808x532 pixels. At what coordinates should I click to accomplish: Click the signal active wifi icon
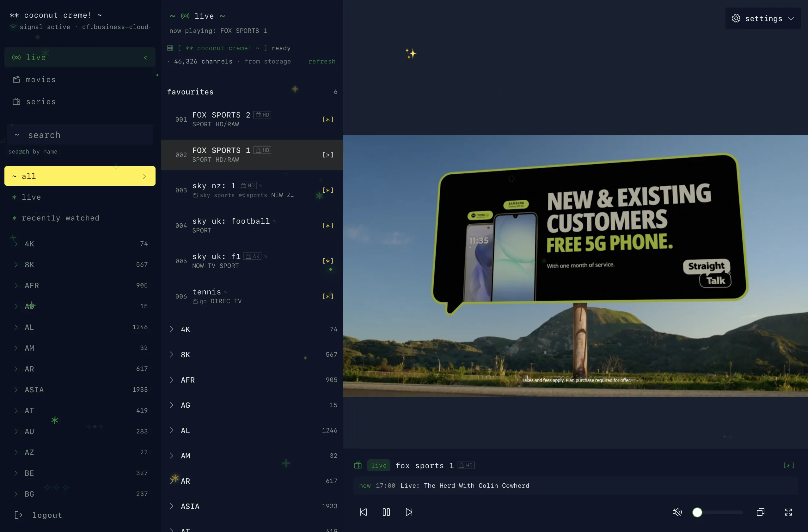click(x=13, y=27)
